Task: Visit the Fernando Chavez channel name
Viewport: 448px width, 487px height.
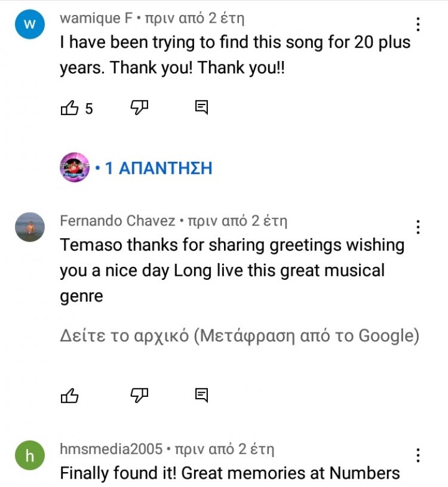Action: (x=117, y=221)
